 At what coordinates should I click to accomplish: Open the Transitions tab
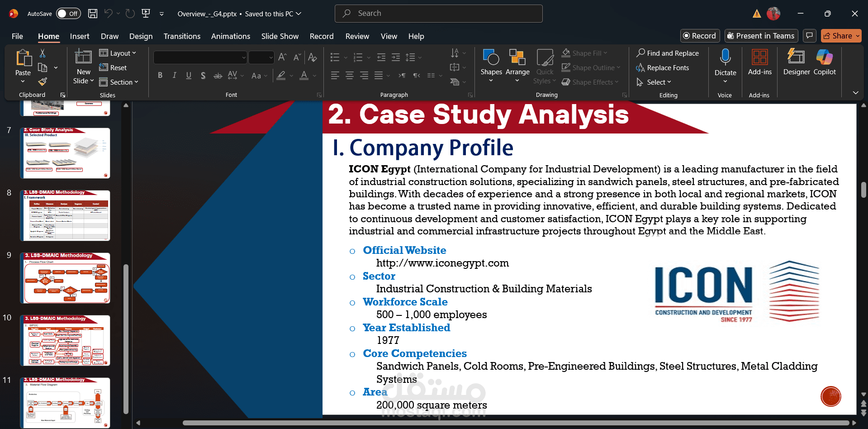click(x=182, y=36)
